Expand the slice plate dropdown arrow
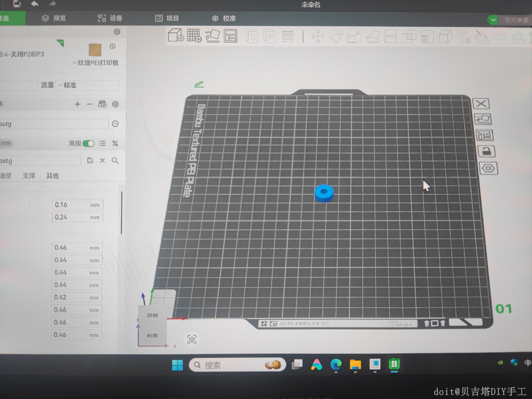The image size is (532, 399). coord(493,20)
